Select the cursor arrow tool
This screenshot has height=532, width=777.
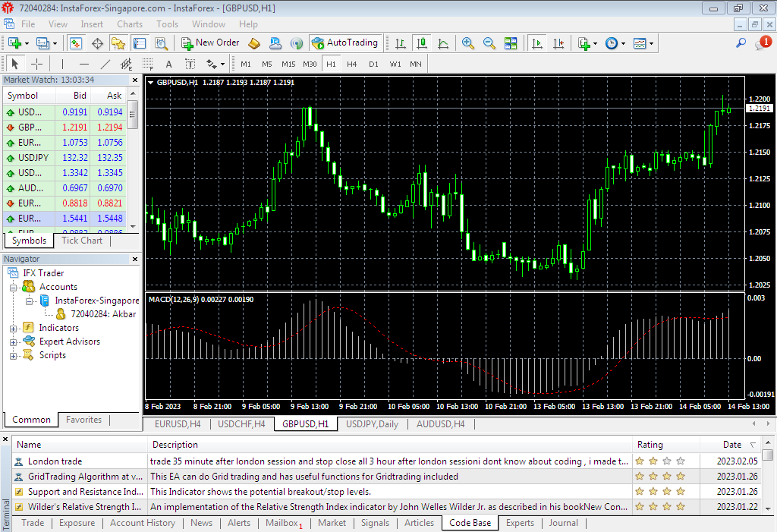(x=14, y=64)
